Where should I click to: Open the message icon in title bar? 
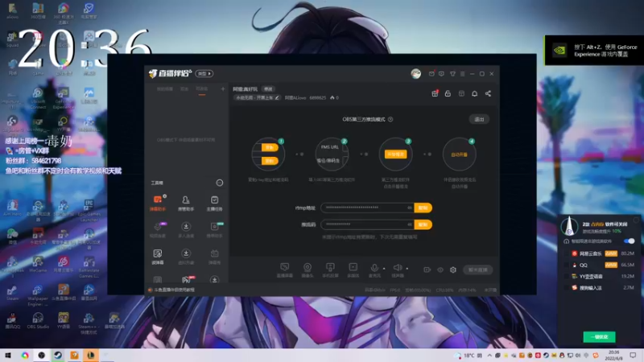tap(441, 74)
